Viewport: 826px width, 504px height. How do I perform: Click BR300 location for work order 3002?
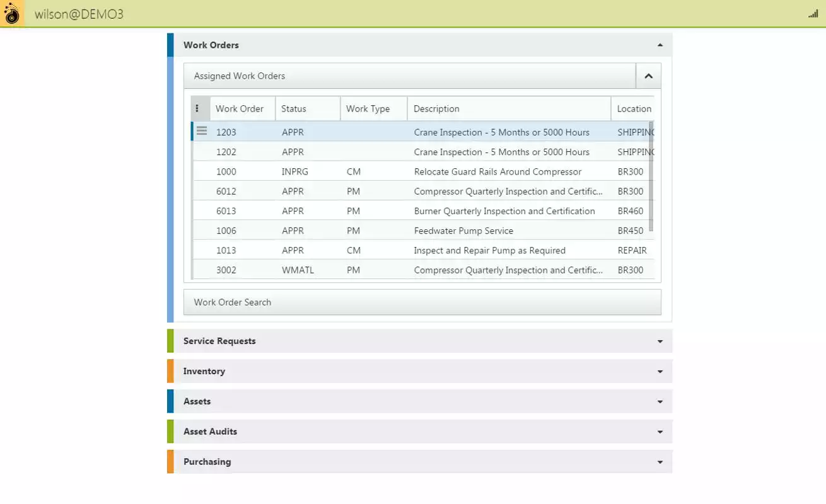pyautogui.click(x=631, y=270)
